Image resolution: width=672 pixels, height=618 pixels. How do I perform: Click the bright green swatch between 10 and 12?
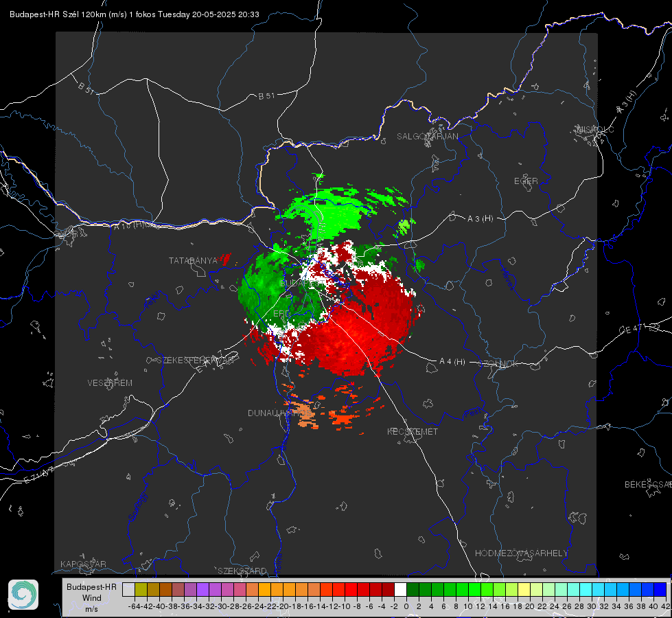474,589
